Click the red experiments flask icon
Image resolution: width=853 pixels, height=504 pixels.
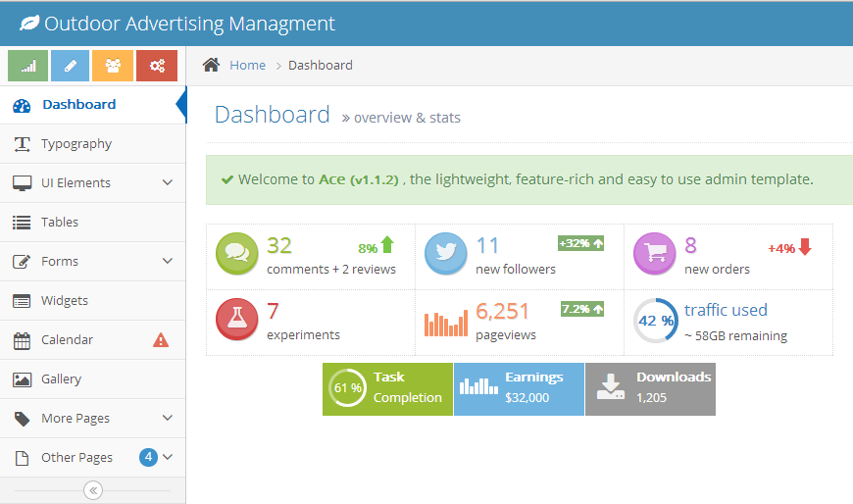tap(236, 320)
